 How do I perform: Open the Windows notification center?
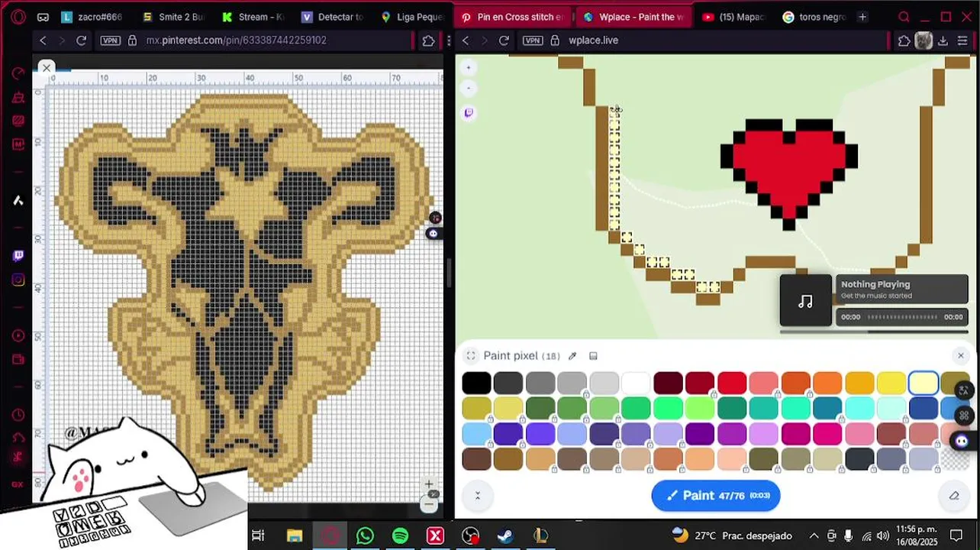956,535
